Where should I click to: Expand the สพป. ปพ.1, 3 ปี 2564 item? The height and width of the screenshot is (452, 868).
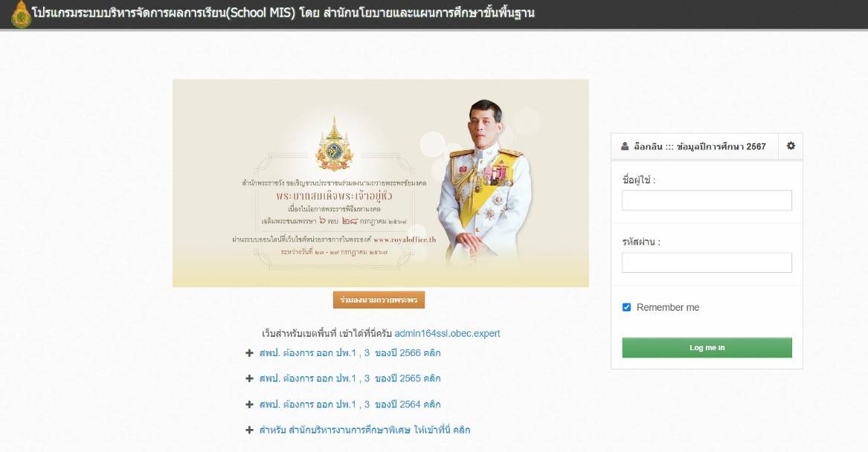[350, 404]
